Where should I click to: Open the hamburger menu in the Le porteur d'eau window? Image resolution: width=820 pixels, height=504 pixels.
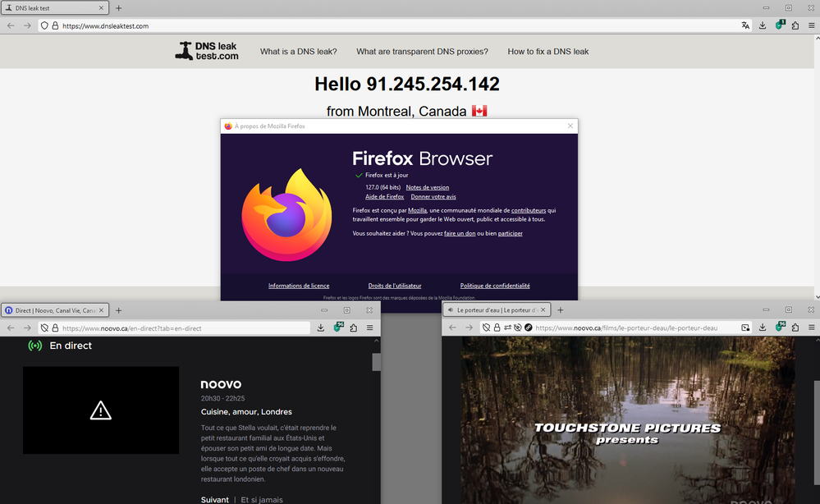click(x=812, y=328)
